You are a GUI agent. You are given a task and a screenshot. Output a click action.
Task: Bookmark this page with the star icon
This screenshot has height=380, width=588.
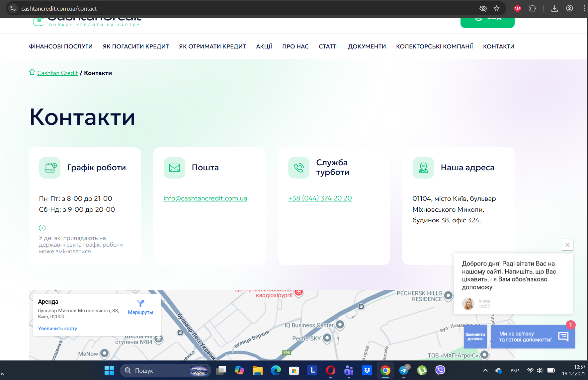(496, 8)
